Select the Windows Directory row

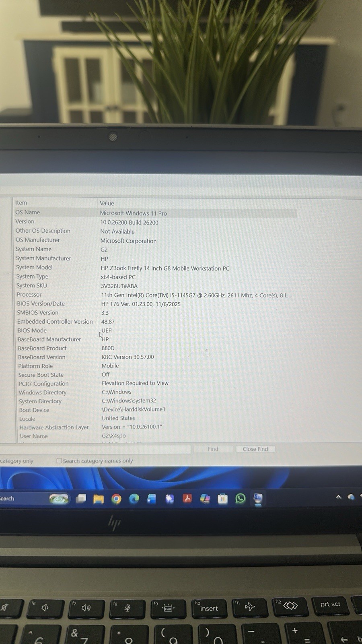155,392
